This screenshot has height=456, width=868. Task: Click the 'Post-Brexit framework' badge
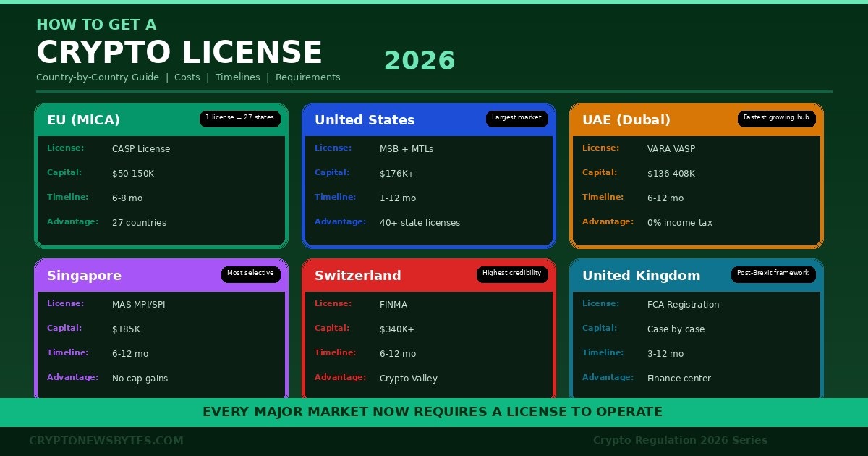pos(773,274)
